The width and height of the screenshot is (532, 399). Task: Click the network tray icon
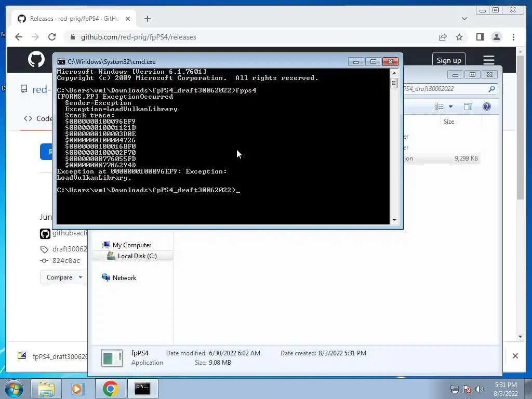coord(454,389)
